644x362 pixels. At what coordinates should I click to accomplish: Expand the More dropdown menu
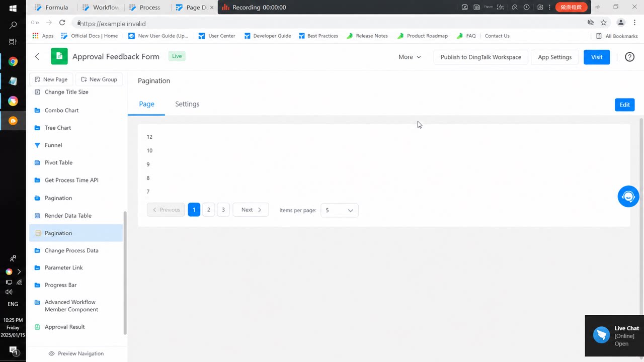click(410, 57)
